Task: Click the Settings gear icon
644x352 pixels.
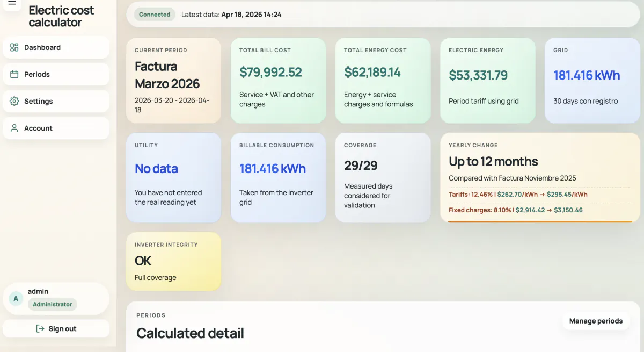Action: pos(14,101)
